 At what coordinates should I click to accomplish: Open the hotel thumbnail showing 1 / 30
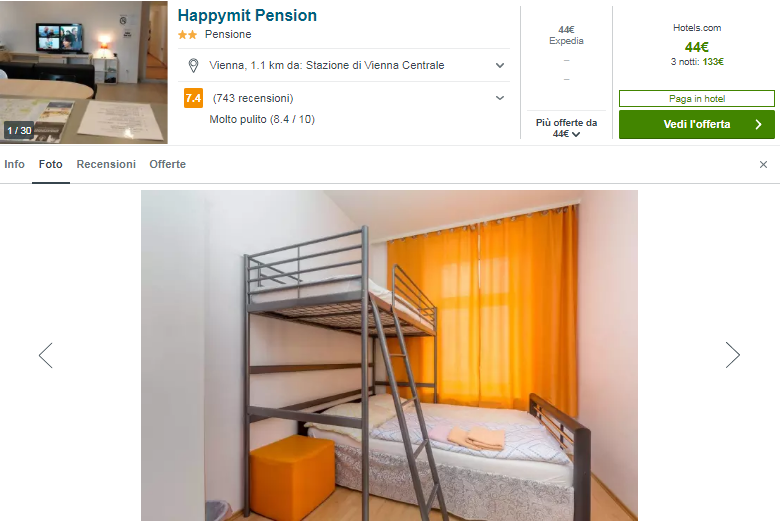[x=84, y=72]
